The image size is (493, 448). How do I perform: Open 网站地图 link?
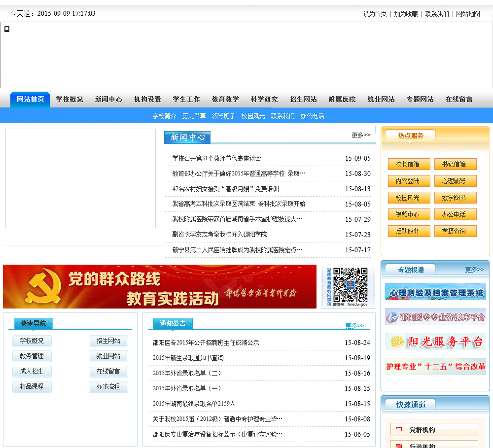tap(468, 14)
